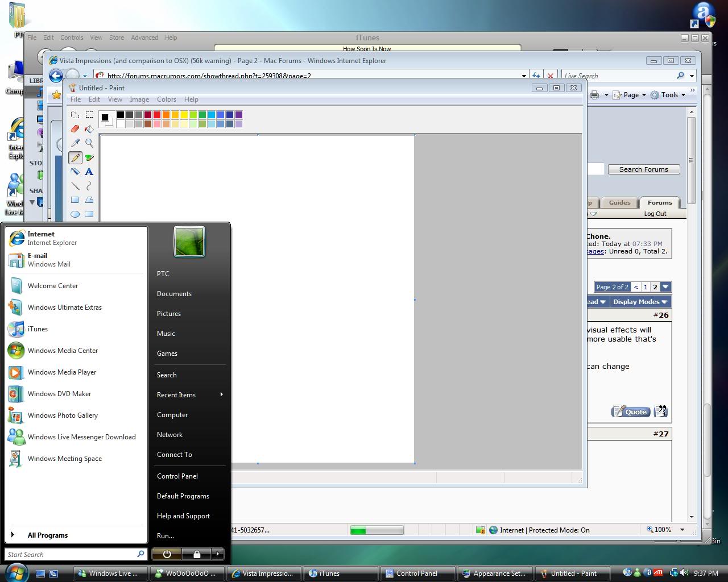Pick the Airbrush spray tool
This screenshot has width=728, height=582.
pyautogui.click(x=75, y=172)
